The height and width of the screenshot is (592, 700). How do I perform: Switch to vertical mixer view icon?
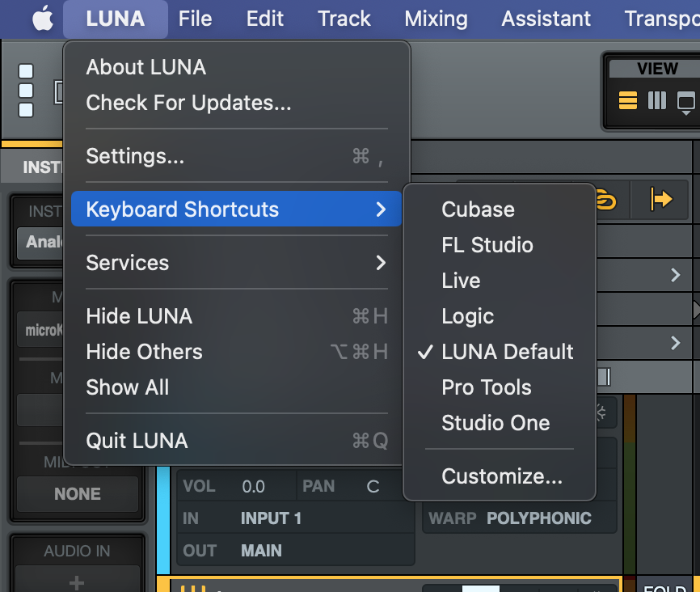(x=656, y=101)
